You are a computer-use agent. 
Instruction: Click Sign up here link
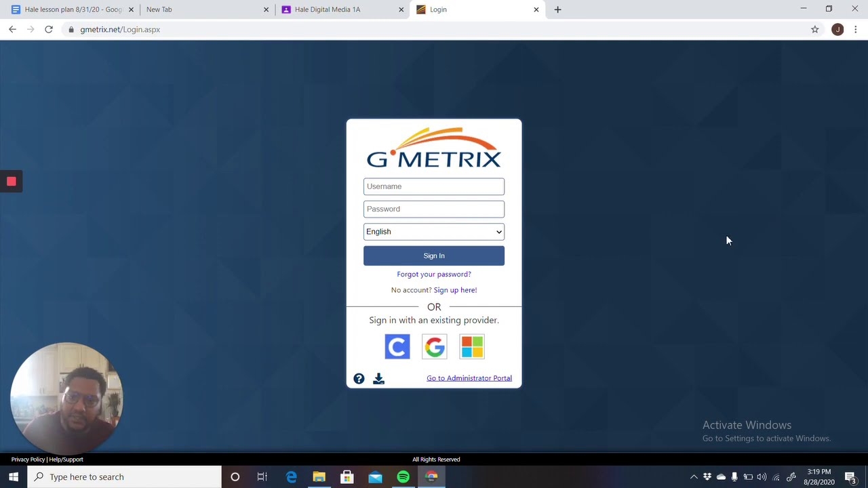click(x=455, y=290)
